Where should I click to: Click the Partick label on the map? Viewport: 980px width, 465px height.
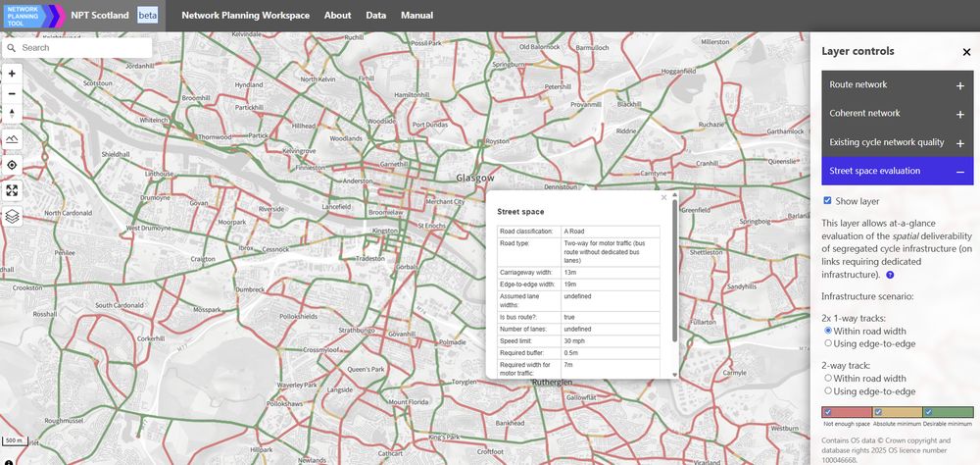258,135
